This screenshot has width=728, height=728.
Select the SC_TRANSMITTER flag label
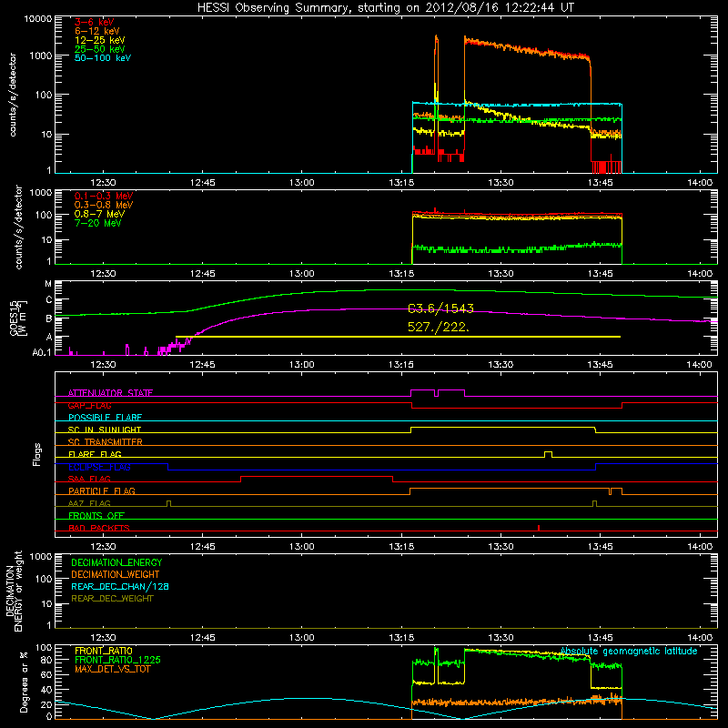pos(106,442)
